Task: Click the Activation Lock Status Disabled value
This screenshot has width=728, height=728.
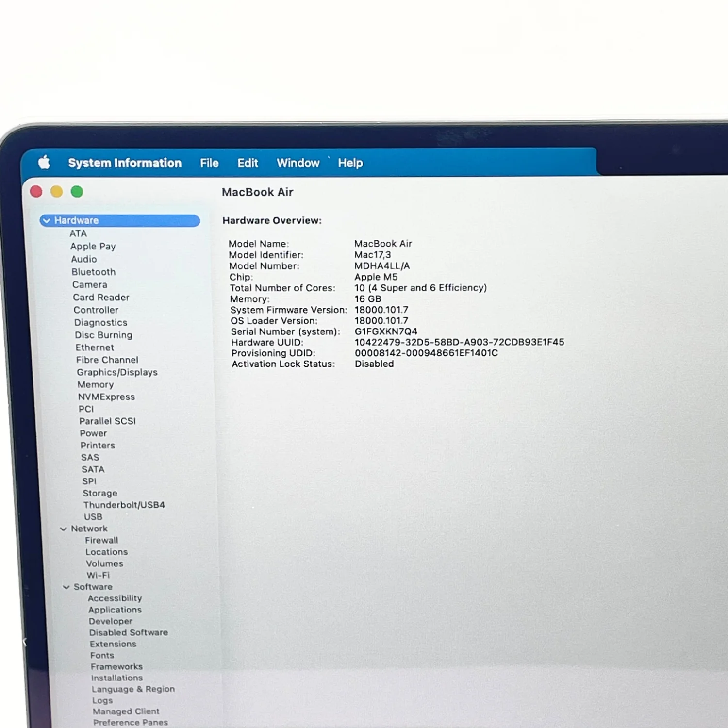Action: (x=374, y=364)
